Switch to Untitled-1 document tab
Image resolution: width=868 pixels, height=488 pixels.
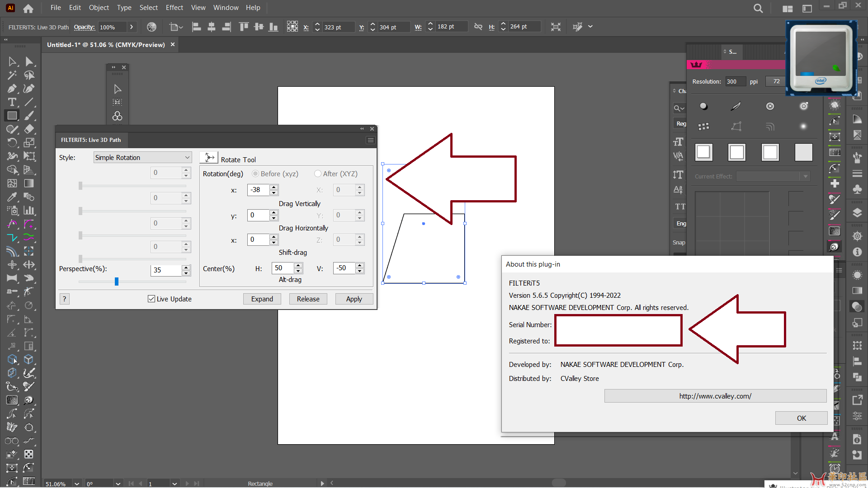pyautogui.click(x=106, y=45)
